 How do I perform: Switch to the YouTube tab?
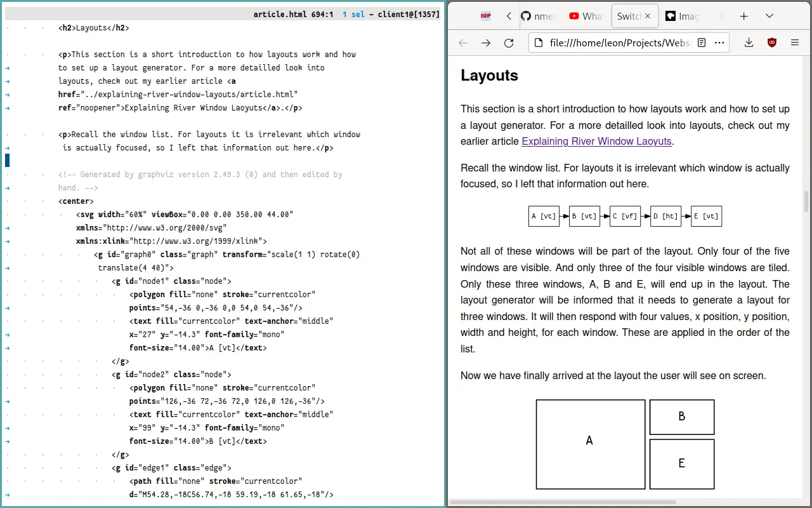click(x=586, y=17)
